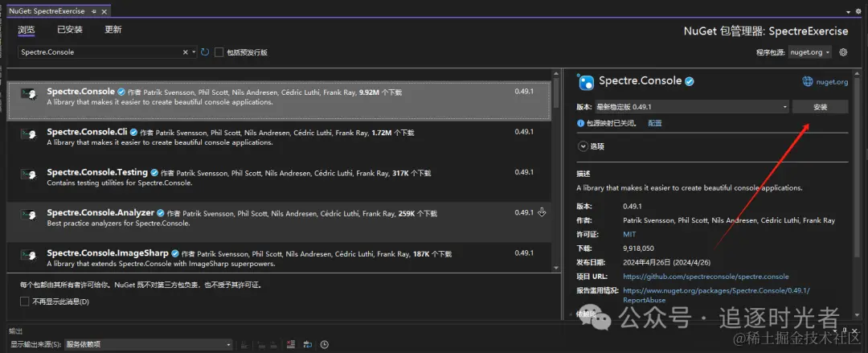This screenshot has height=353, width=868.
Task: Click the Spectre.Console.ImageSharp package icon
Action: tap(29, 256)
